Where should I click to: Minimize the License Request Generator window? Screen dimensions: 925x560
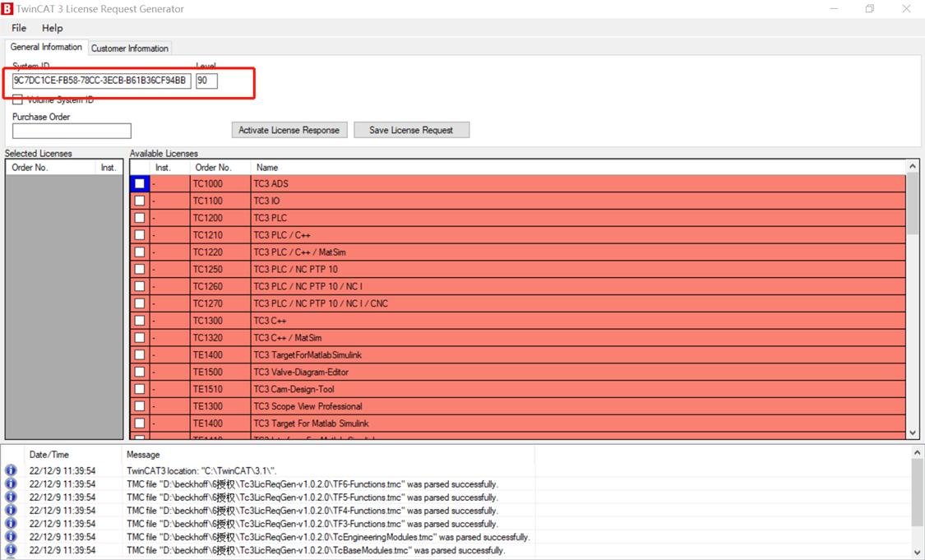[x=834, y=9]
